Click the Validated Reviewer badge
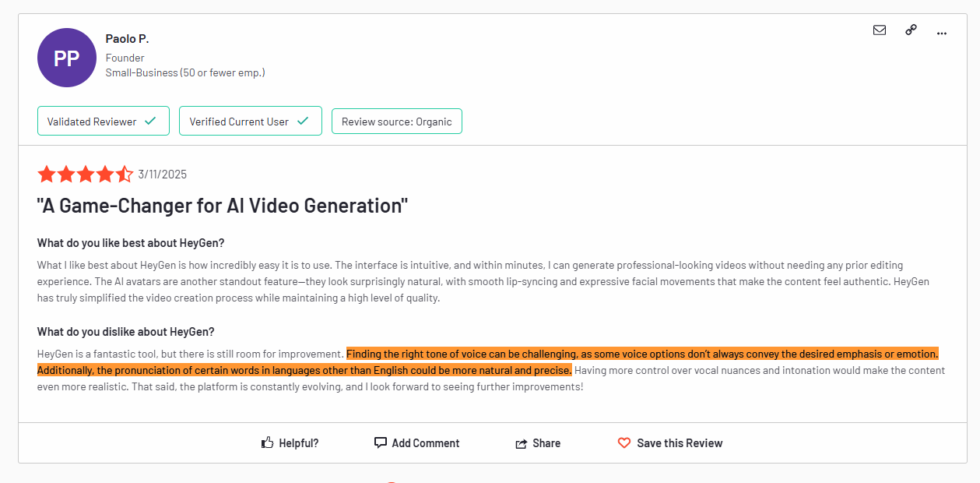The image size is (980, 483). 103,122
